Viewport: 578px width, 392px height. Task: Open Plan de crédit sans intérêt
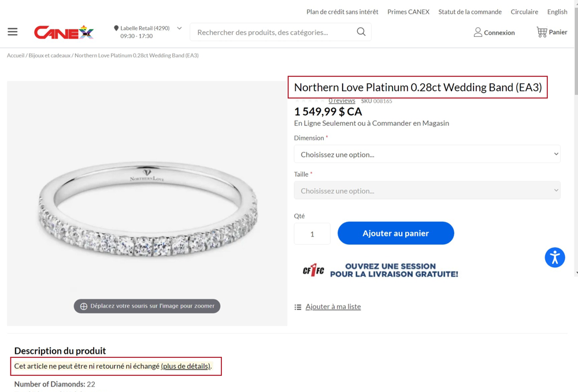coord(342,12)
